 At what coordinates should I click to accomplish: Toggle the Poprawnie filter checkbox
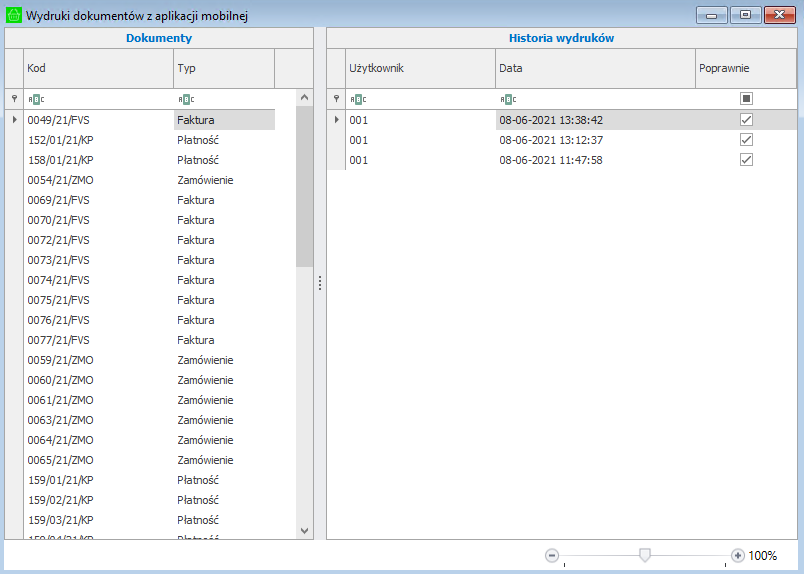746,99
